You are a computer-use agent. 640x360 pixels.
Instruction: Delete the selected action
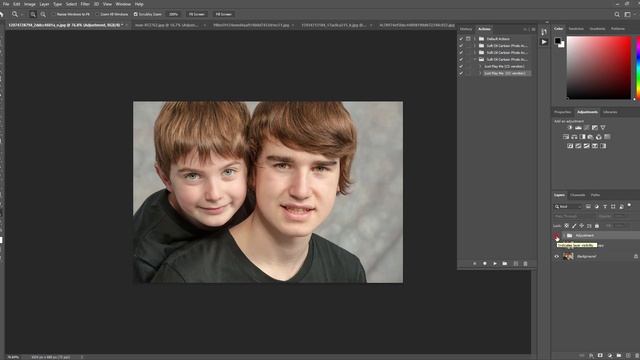click(525, 264)
